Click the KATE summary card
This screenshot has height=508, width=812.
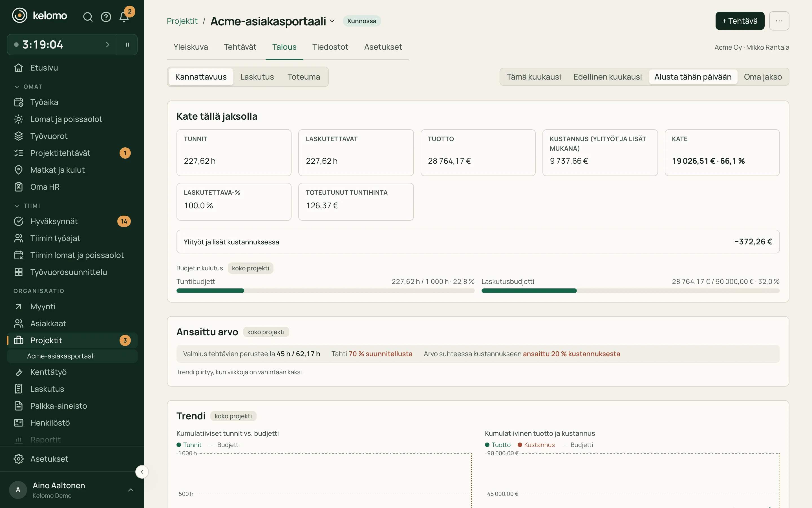(722, 152)
